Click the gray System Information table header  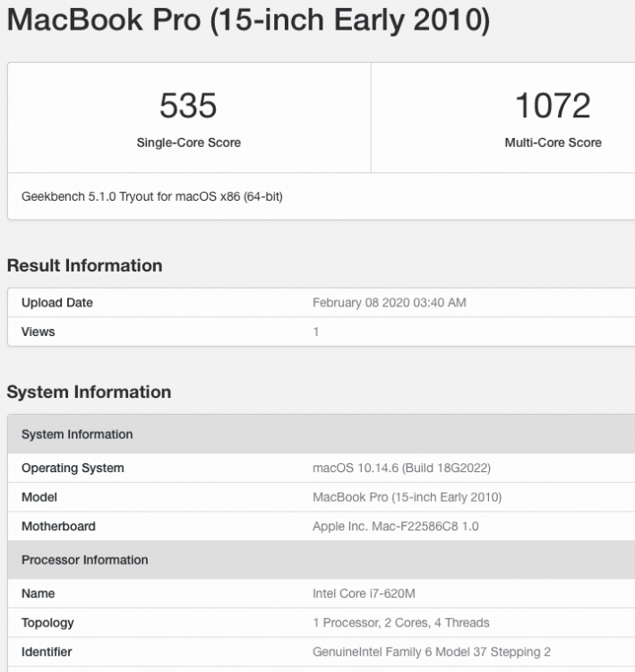(322, 435)
